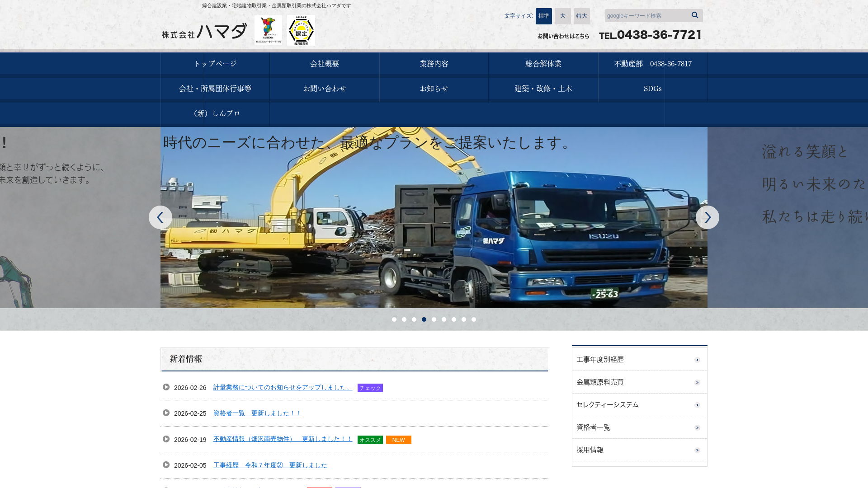Click the circular play icon beside 2026-02-19
Image resolution: width=868 pixels, height=488 pixels.
coord(166,439)
